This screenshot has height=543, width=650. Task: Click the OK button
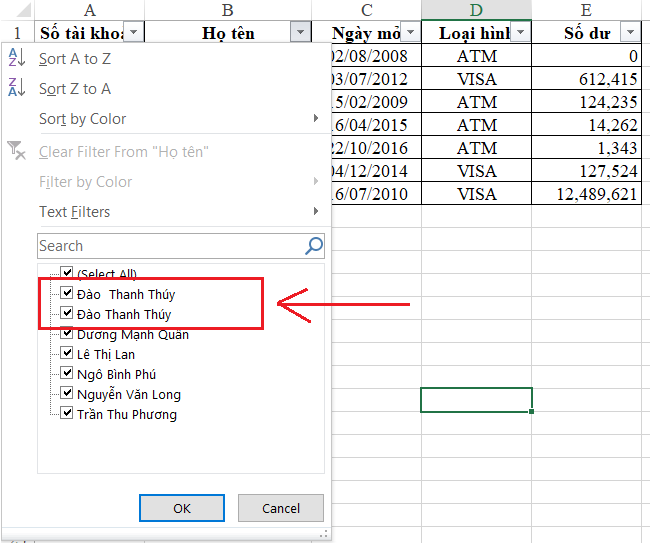coord(182,508)
